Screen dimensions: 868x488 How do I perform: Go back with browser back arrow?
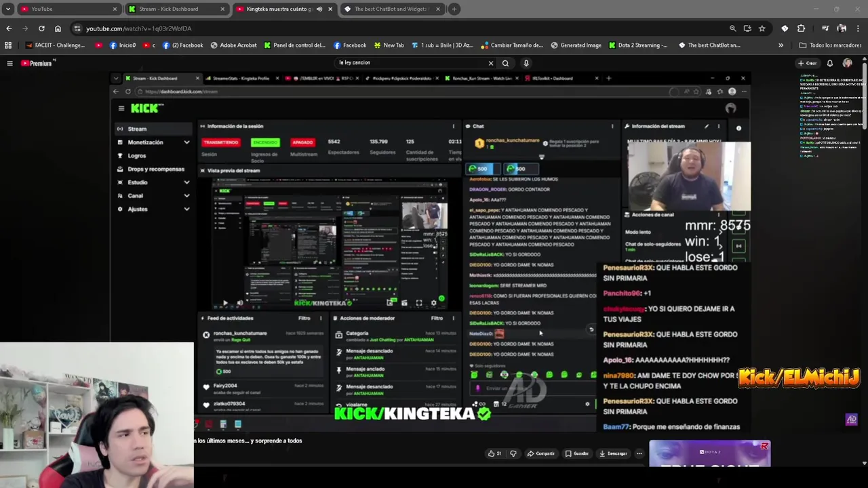pyautogui.click(x=9, y=28)
